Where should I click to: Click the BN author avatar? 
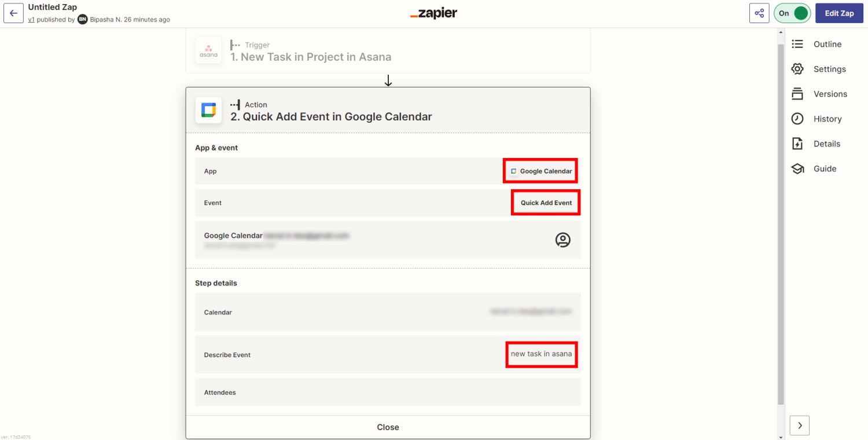[83, 20]
